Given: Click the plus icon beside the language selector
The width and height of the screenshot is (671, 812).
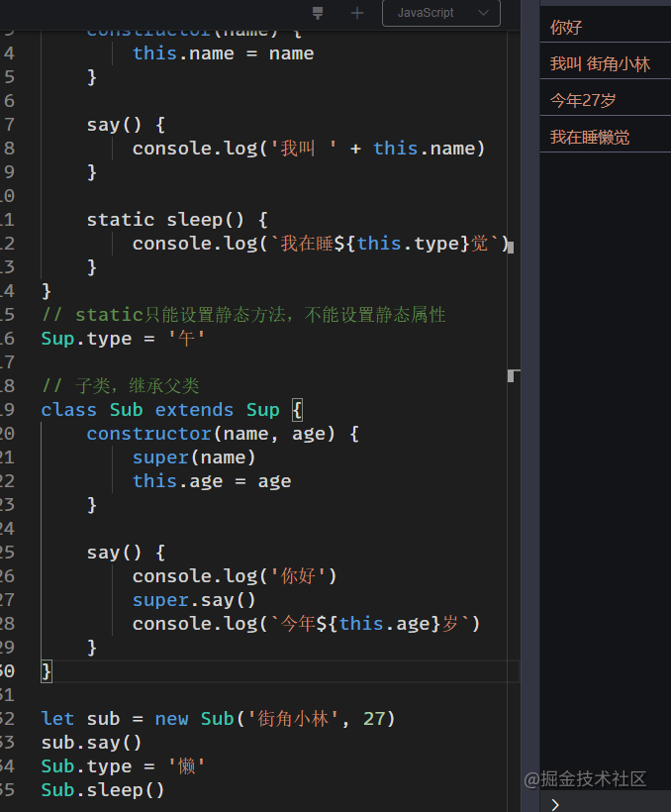Looking at the screenshot, I should point(357,13).
